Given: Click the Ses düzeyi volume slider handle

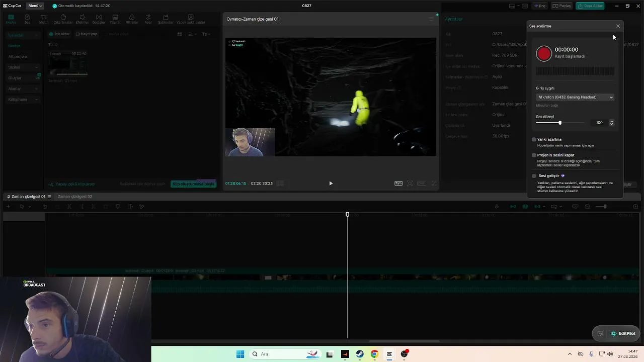Looking at the screenshot, I should pos(560,123).
